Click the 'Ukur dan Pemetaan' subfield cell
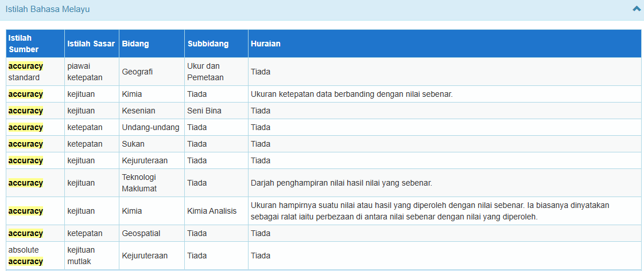This screenshot has width=644, height=271. tap(216, 72)
